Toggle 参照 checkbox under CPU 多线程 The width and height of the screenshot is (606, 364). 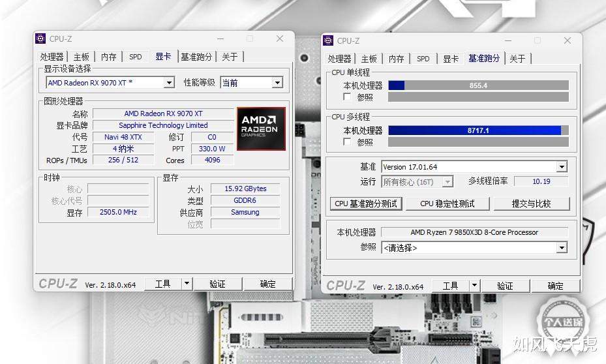point(347,142)
